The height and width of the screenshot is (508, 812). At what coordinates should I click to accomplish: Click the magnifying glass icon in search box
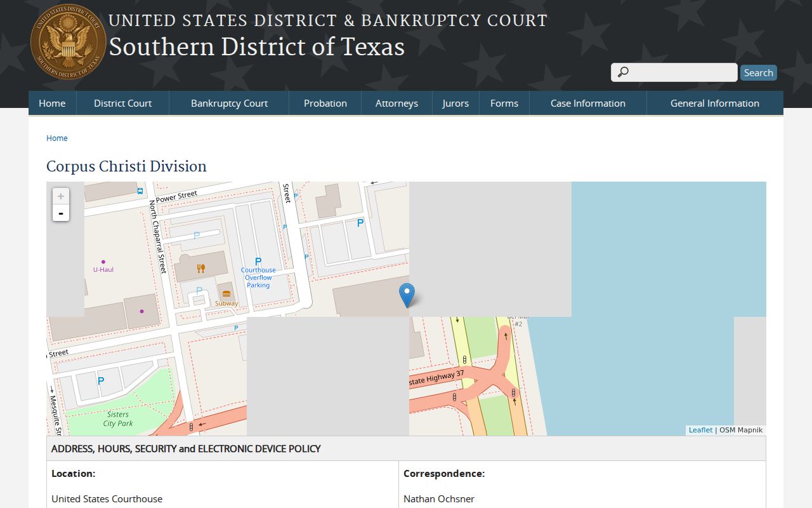tap(623, 72)
